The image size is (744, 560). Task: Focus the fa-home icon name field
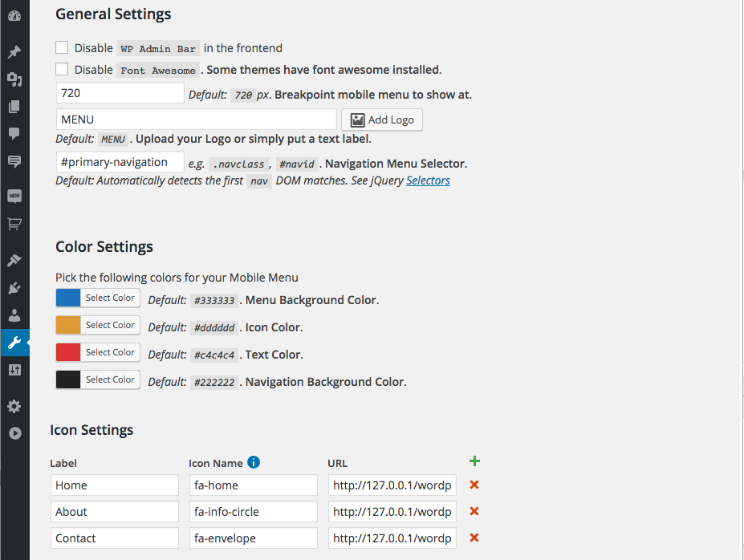254,485
